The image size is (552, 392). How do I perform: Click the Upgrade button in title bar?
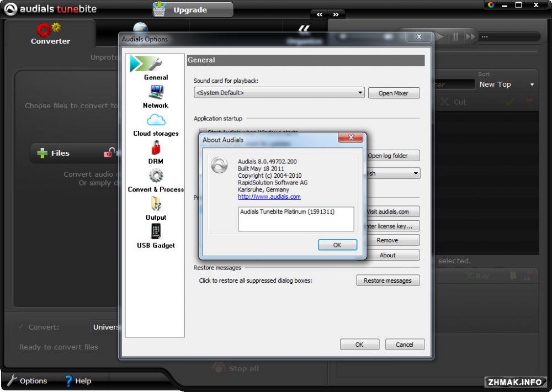tap(193, 9)
